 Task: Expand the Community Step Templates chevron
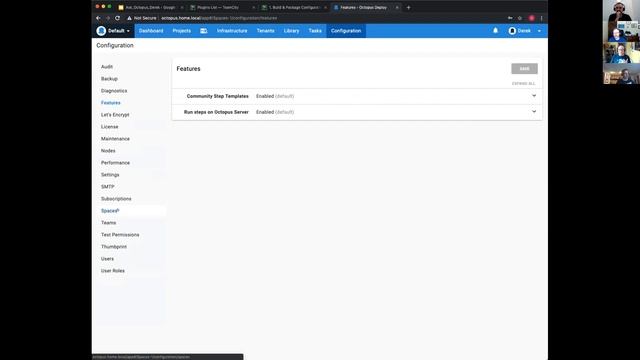click(534, 96)
